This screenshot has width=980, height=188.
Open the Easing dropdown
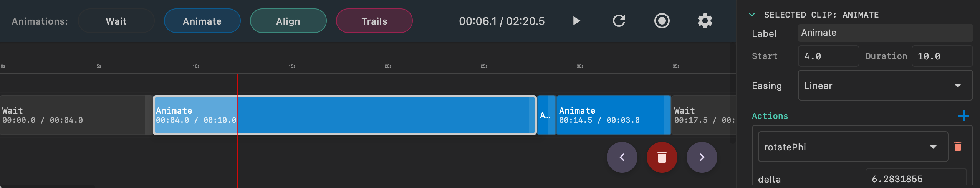(x=885, y=86)
